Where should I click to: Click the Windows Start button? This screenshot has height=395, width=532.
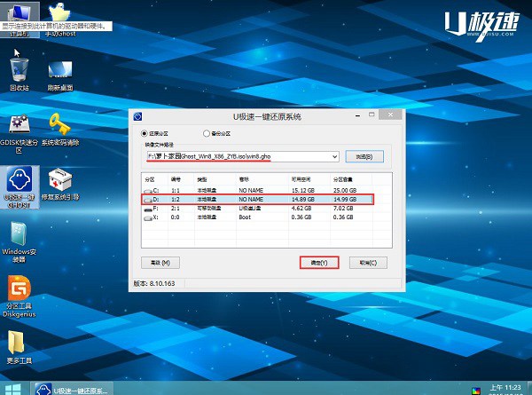[x=13, y=389]
